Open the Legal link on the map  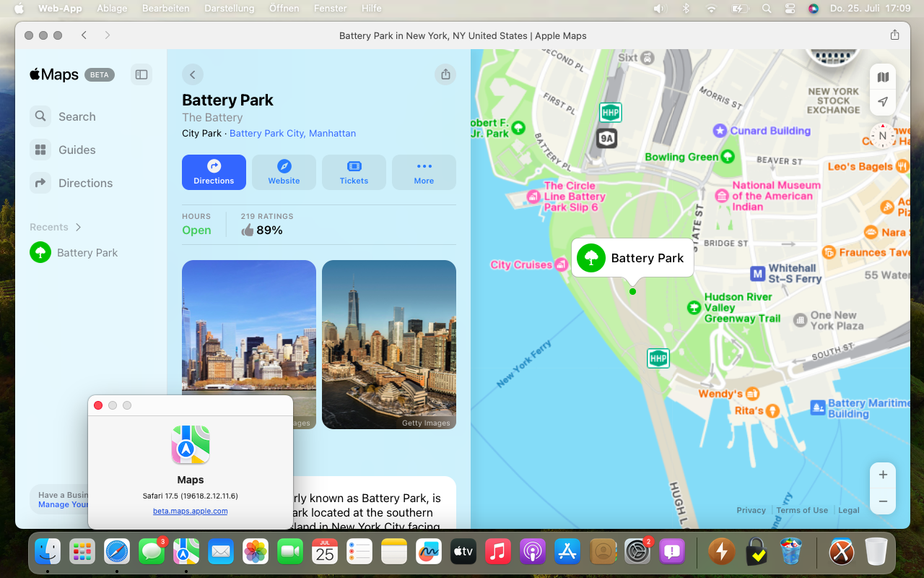click(x=849, y=510)
